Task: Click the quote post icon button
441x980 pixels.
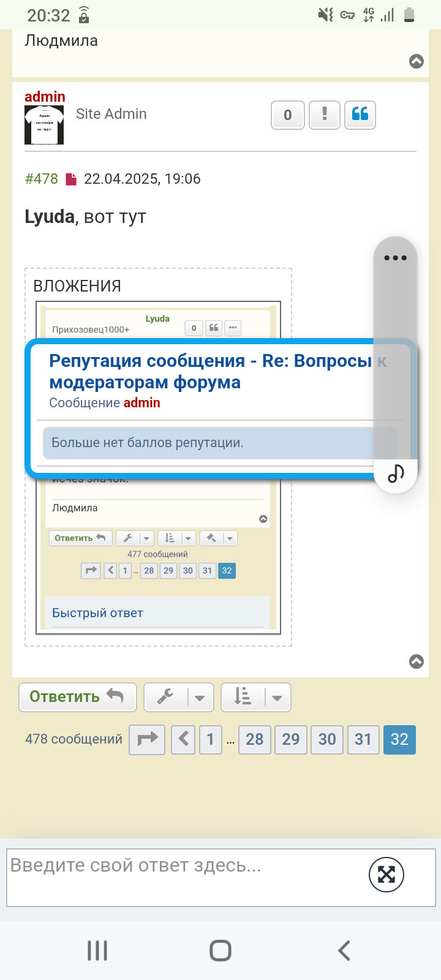Action: click(x=360, y=115)
